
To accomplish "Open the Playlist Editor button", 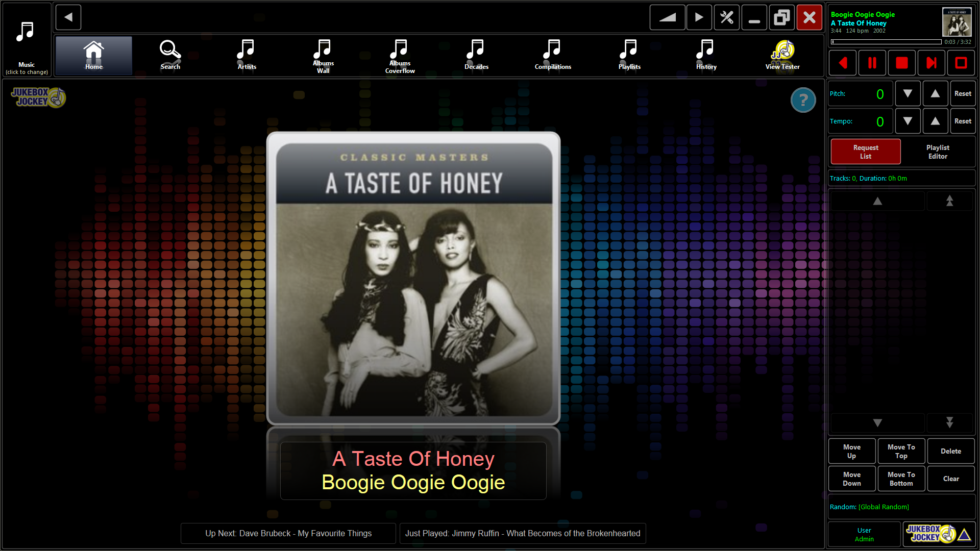I will pyautogui.click(x=937, y=152).
